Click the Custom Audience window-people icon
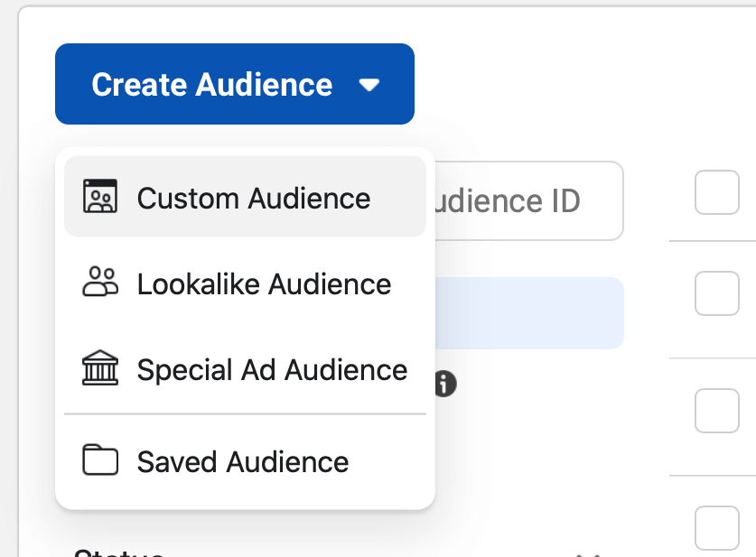 point(100,197)
